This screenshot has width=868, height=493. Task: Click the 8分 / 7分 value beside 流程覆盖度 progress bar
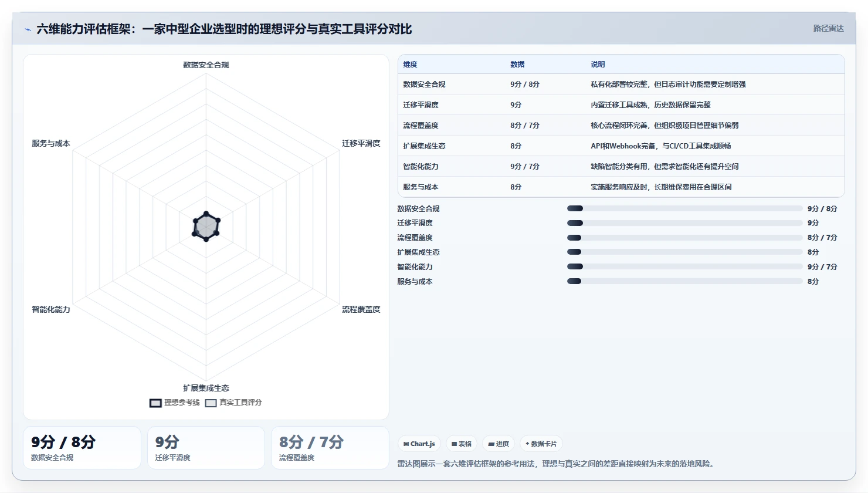click(x=822, y=238)
